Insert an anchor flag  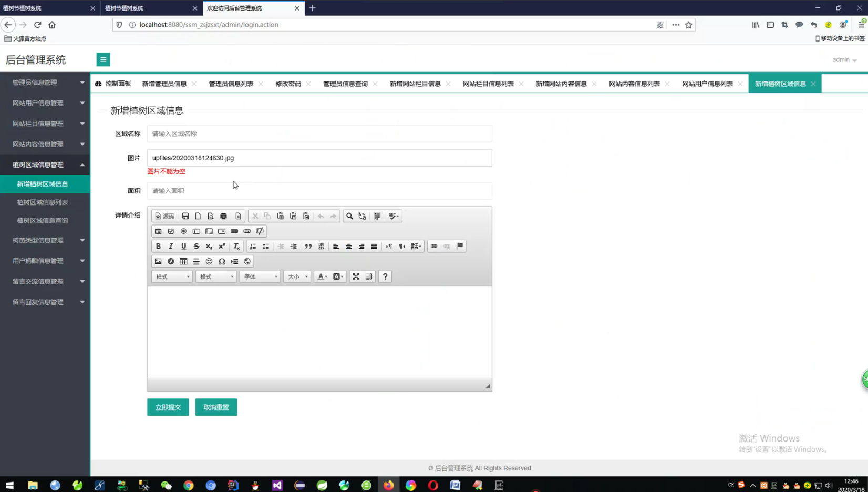click(460, 246)
